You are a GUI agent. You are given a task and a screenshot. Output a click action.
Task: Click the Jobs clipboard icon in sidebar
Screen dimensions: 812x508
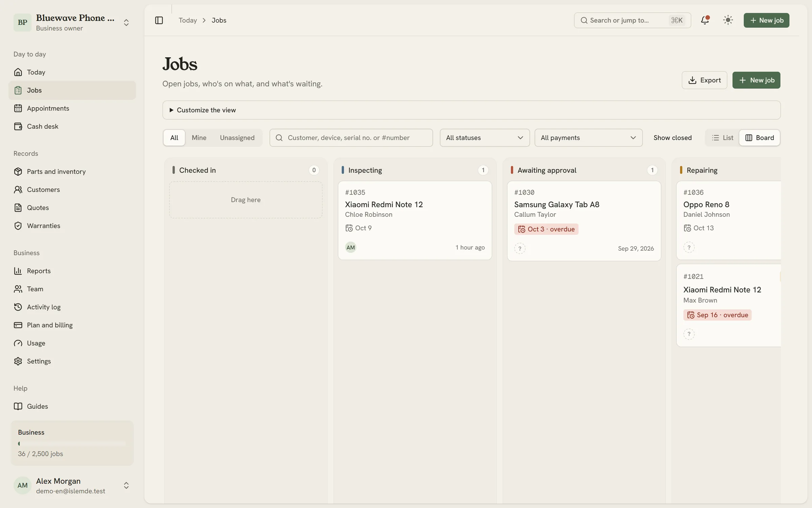click(18, 90)
